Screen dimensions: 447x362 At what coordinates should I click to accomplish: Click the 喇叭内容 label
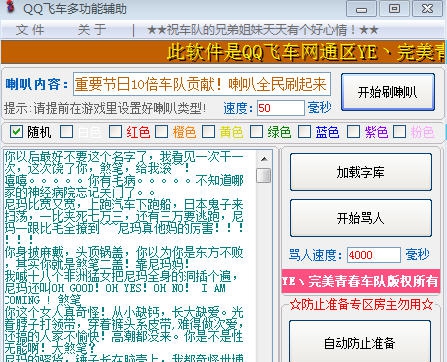click(x=37, y=84)
